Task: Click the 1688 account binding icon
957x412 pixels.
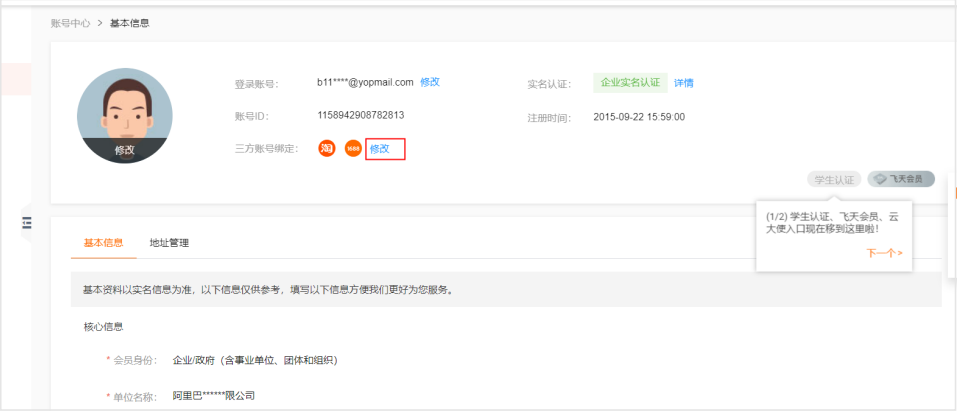Action: 352,148
